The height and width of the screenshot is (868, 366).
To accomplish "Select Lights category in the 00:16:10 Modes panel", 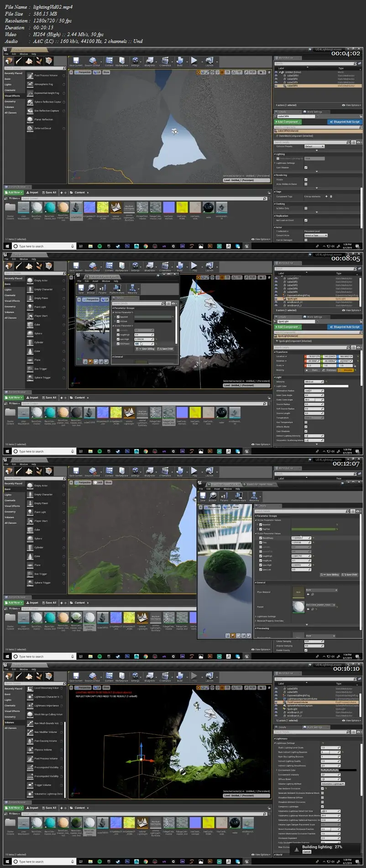I will 8,700.
